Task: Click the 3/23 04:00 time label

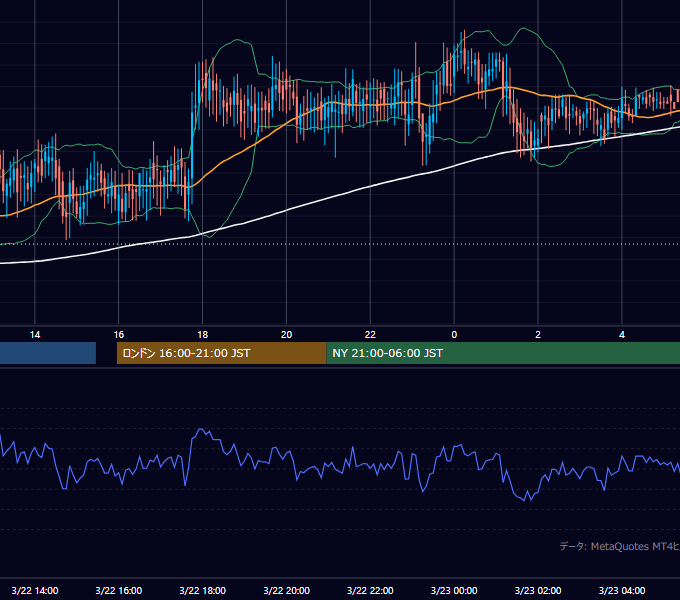Action: 622,590
